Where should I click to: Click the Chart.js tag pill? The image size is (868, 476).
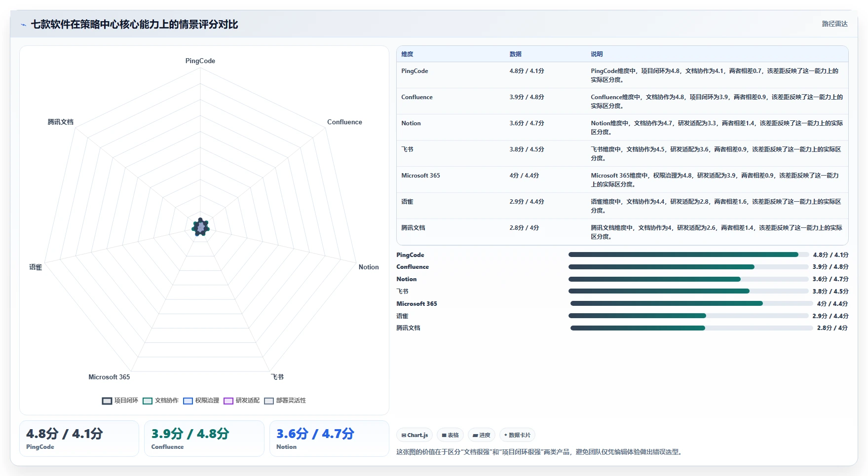click(x=415, y=435)
